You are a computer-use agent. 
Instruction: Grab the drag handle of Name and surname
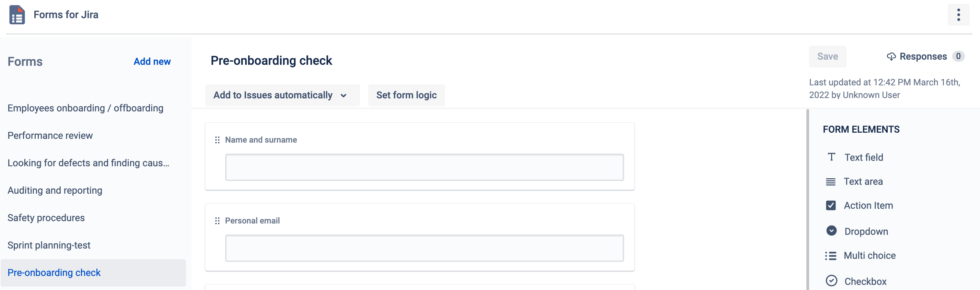pyautogui.click(x=217, y=140)
